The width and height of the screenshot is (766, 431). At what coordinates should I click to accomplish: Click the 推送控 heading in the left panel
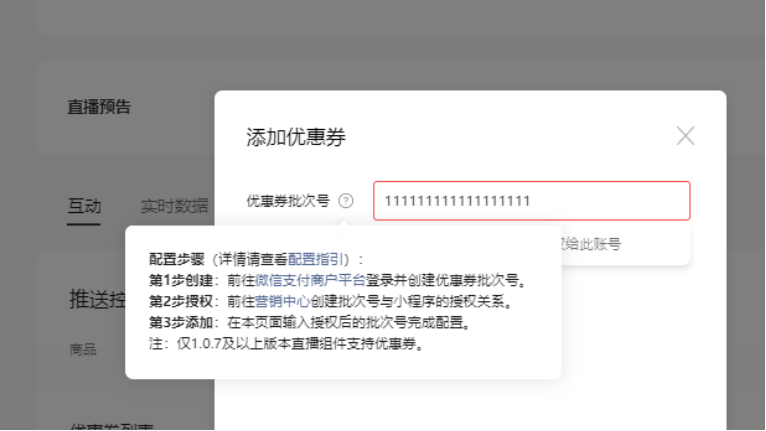(x=96, y=298)
